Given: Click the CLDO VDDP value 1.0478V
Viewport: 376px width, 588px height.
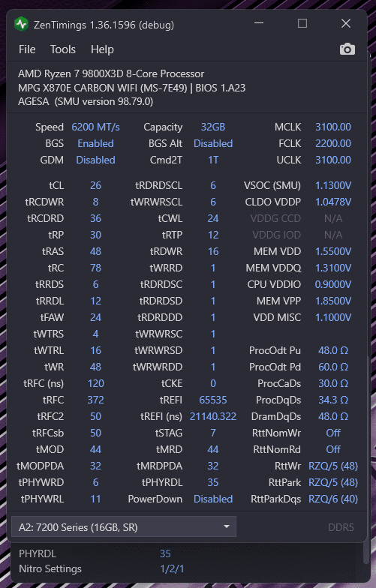Looking at the screenshot, I should tap(333, 202).
